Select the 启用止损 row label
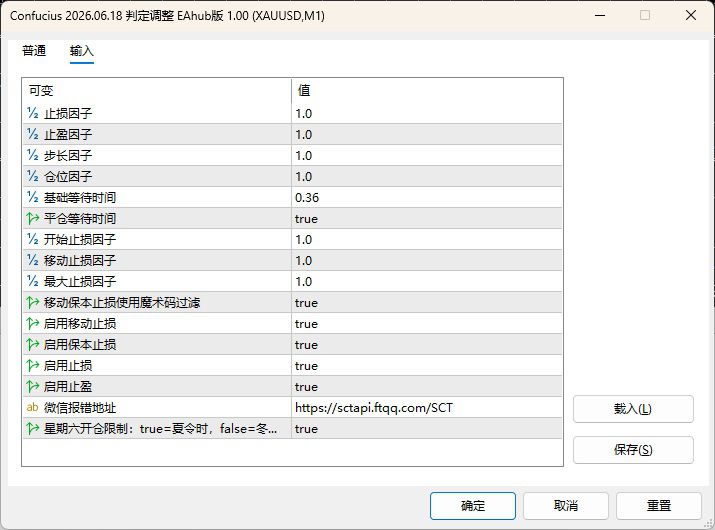 click(x=68, y=365)
